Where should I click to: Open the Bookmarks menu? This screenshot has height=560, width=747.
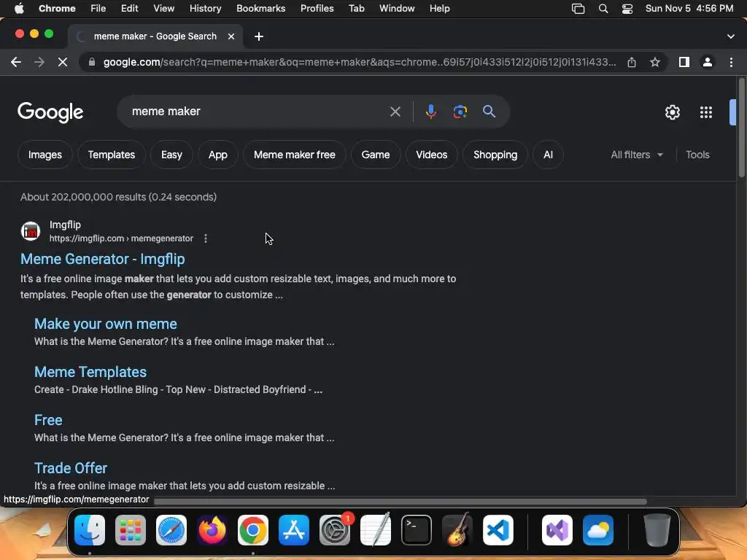pos(260,9)
